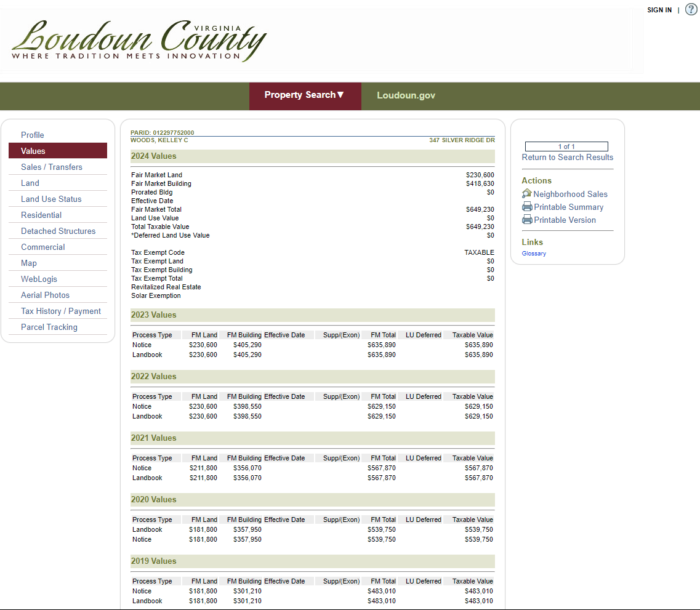Select the Values sidebar tab

58,151
